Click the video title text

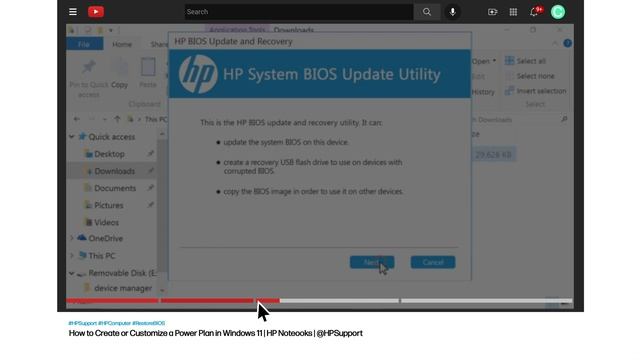216,333
